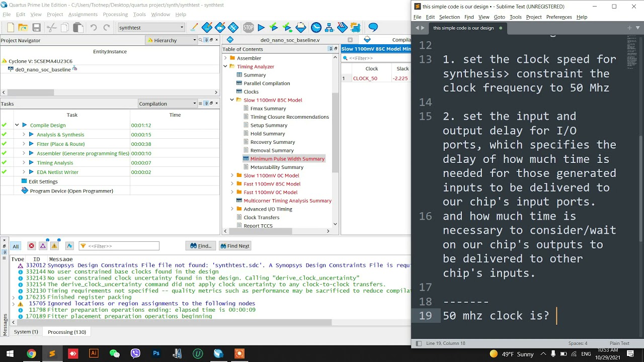Image resolution: width=644 pixels, height=362 pixels.
Task: Open the Hierarchy dropdown in Project Navigator
Action: [172, 40]
